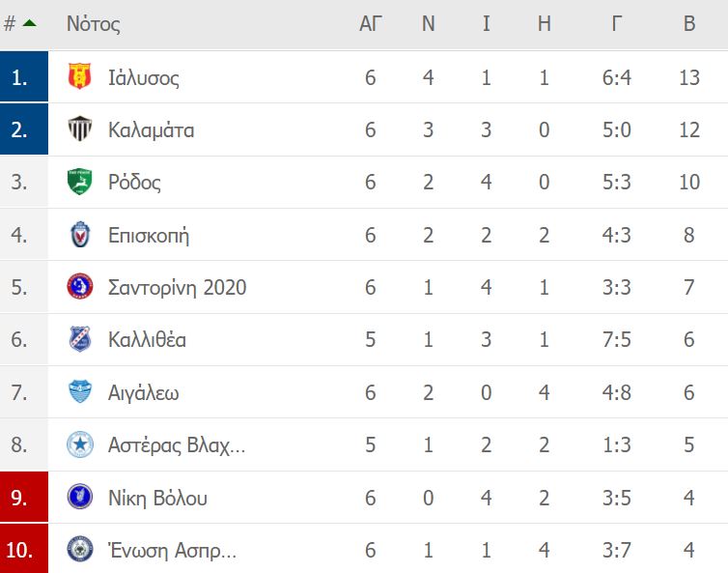Image resolution: width=728 pixels, height=573 pixels.
Task: Sort by the Ν wins column header
Action: [428, 23]
